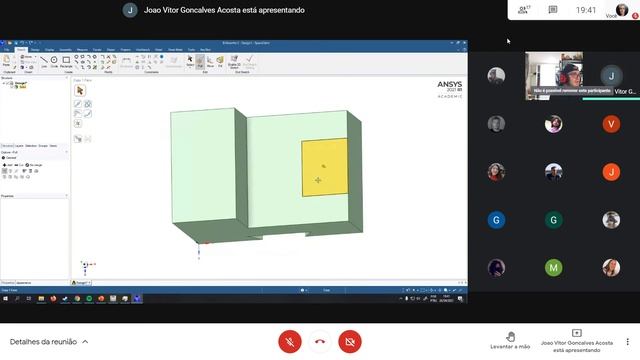Select the Add option in Pull options
The image size is (640, 360).
tap(7, 165)
